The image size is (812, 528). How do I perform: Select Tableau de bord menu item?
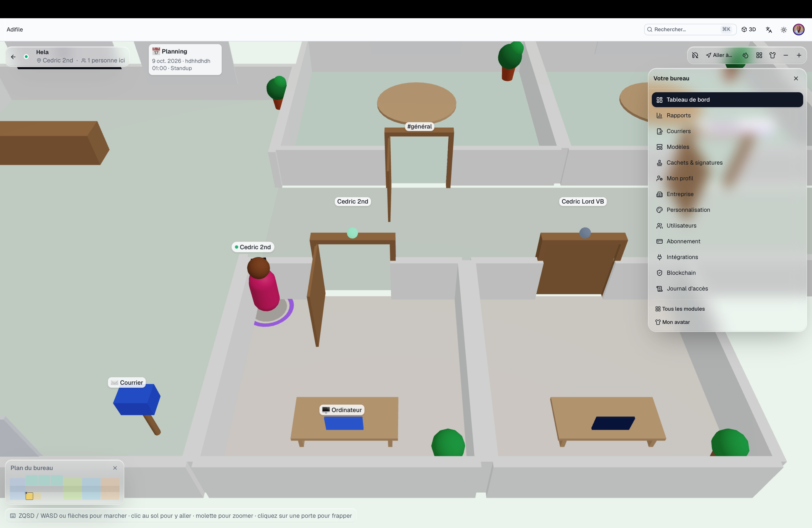(727, 100)
